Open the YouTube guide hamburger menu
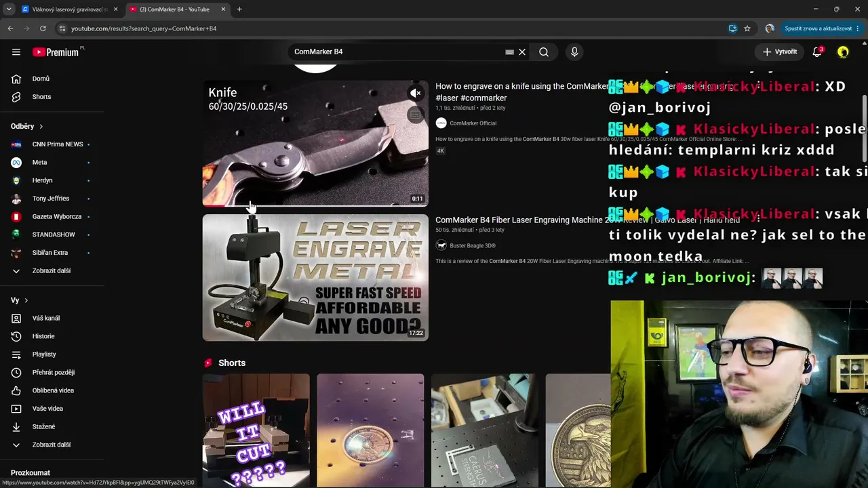Image resolution: width=868 pixels, height=488 pixels. (x=16, y=52)
